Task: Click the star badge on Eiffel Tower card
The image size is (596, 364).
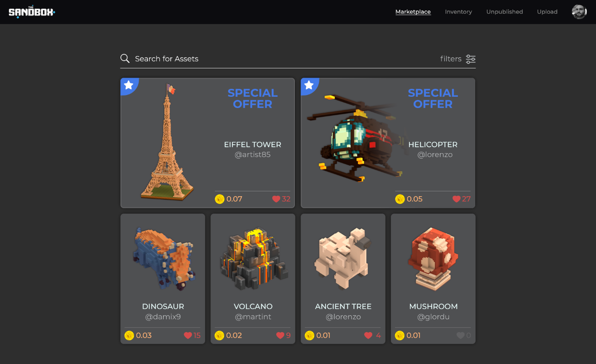Action: point(128,85)
